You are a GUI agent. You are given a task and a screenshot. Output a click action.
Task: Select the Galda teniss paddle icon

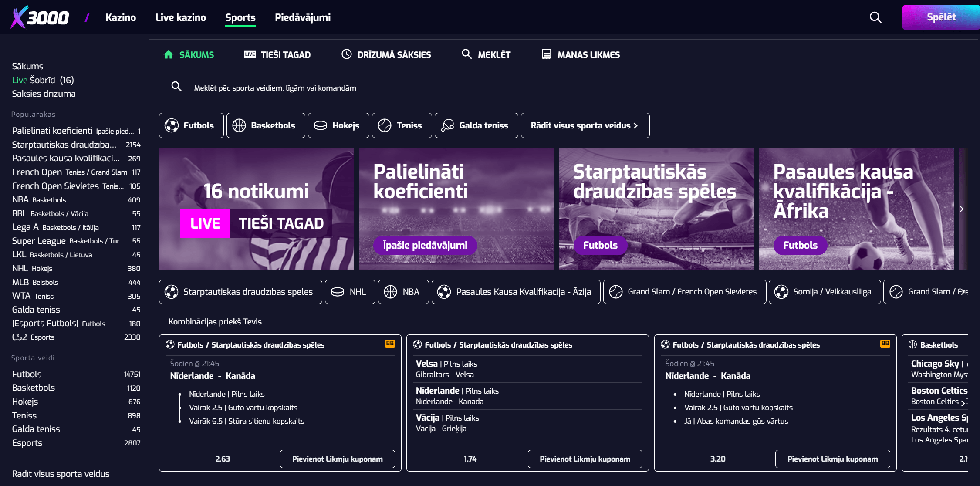pyautogui.click(x=447, y=125)
